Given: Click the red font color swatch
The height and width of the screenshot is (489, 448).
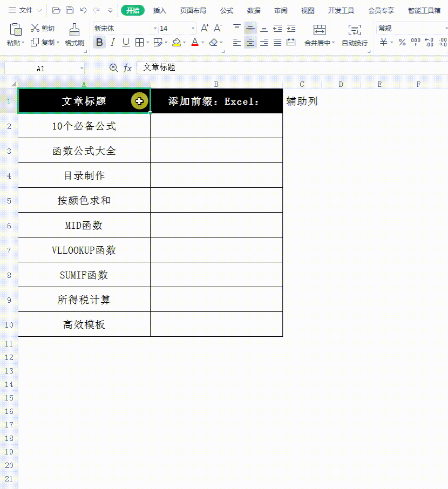Looking at the screenshot, I should click(x=195, y=42).
